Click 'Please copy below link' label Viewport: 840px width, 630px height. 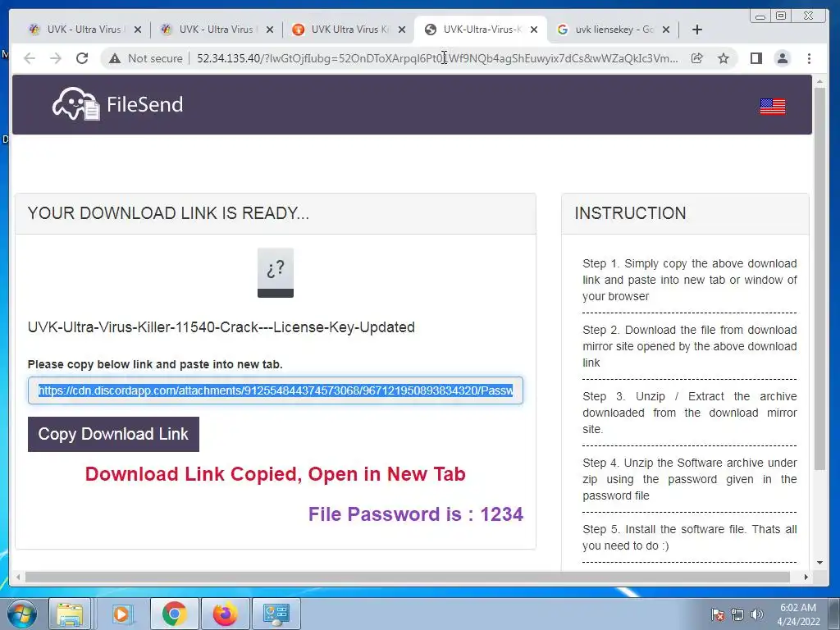point(155,365)
